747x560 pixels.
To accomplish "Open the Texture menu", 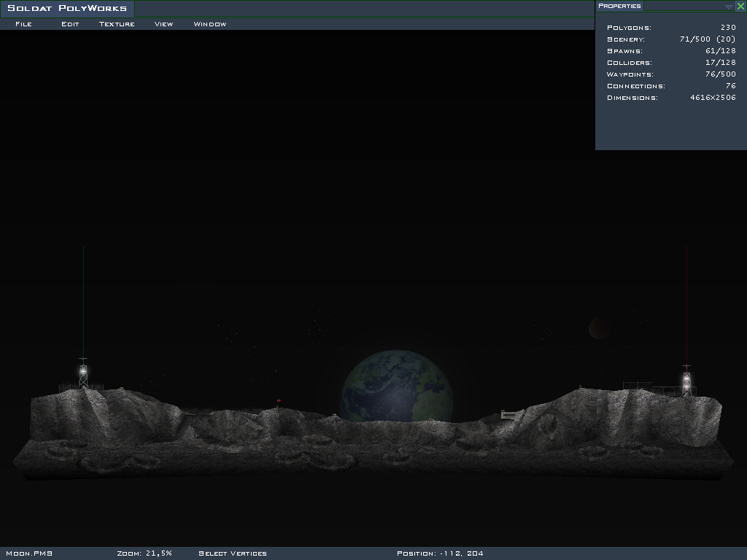I will 117,24.
